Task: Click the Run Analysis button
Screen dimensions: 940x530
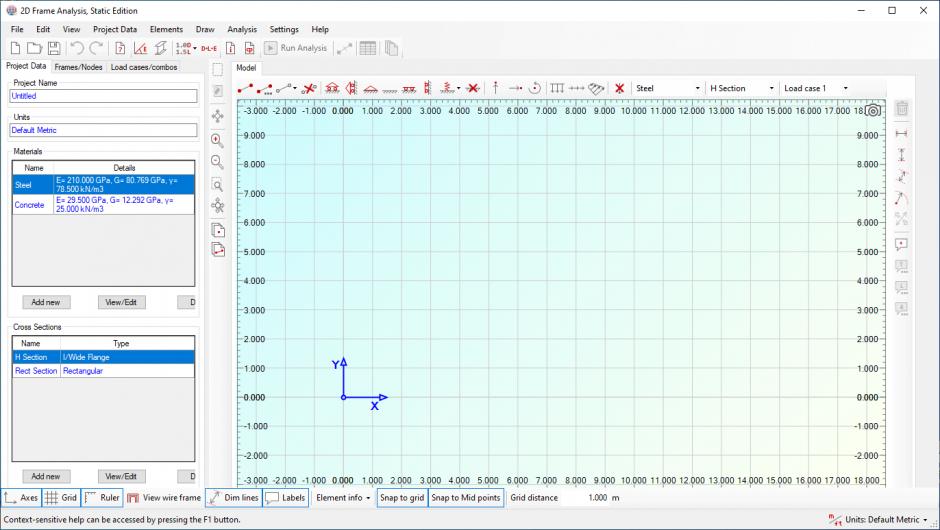Action: click(x=296, y=48)
